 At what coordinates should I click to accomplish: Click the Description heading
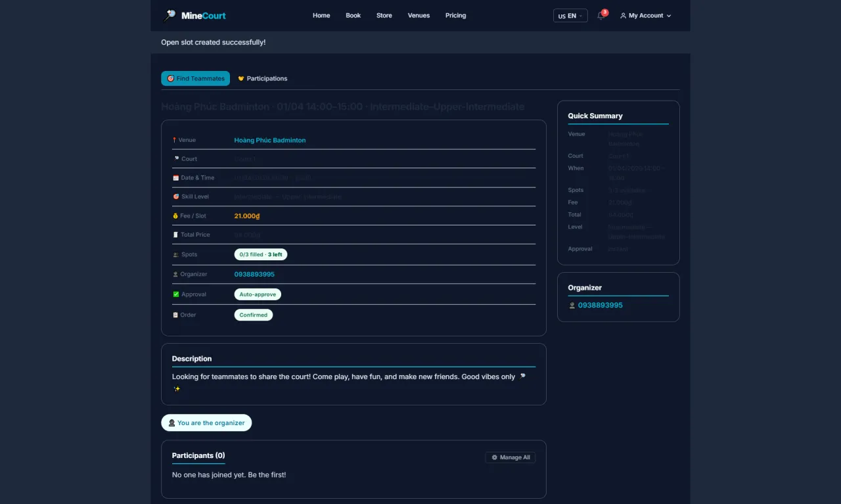192,359
